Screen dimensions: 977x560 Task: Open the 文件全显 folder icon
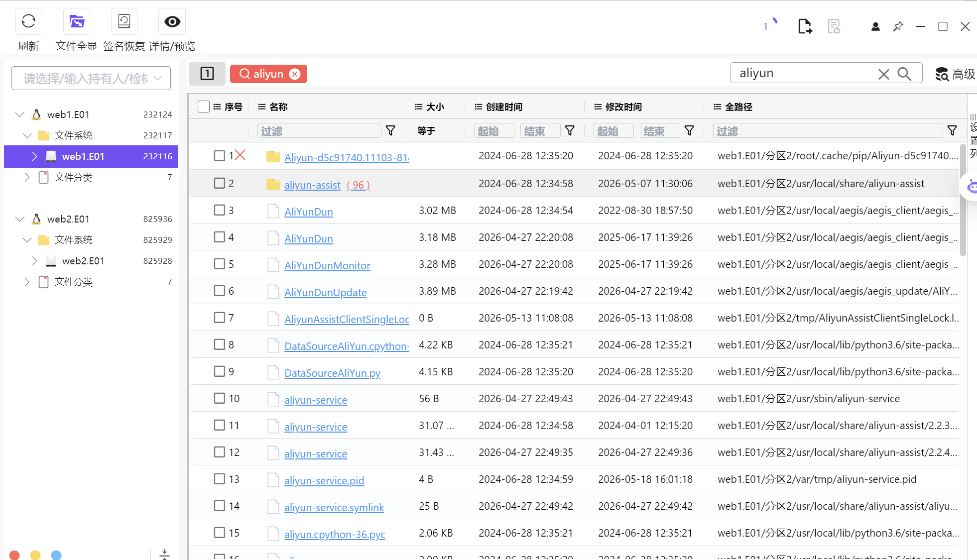point(77,21)
